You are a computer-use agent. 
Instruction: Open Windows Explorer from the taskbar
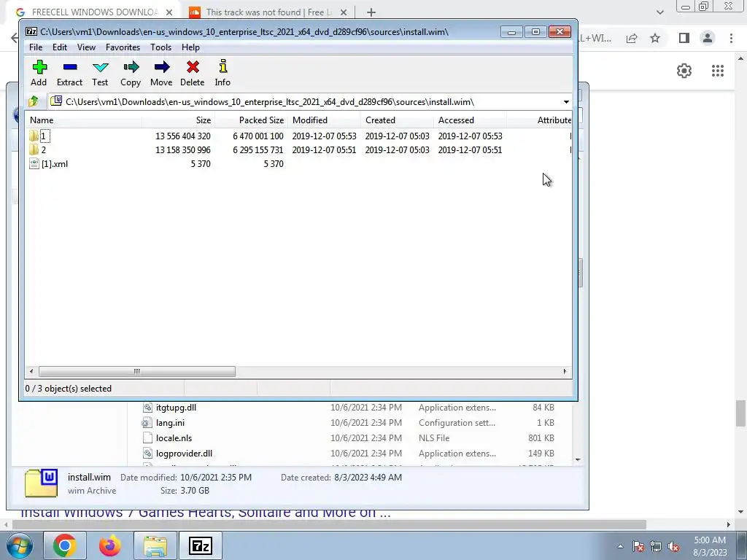[x=155, y=545]
